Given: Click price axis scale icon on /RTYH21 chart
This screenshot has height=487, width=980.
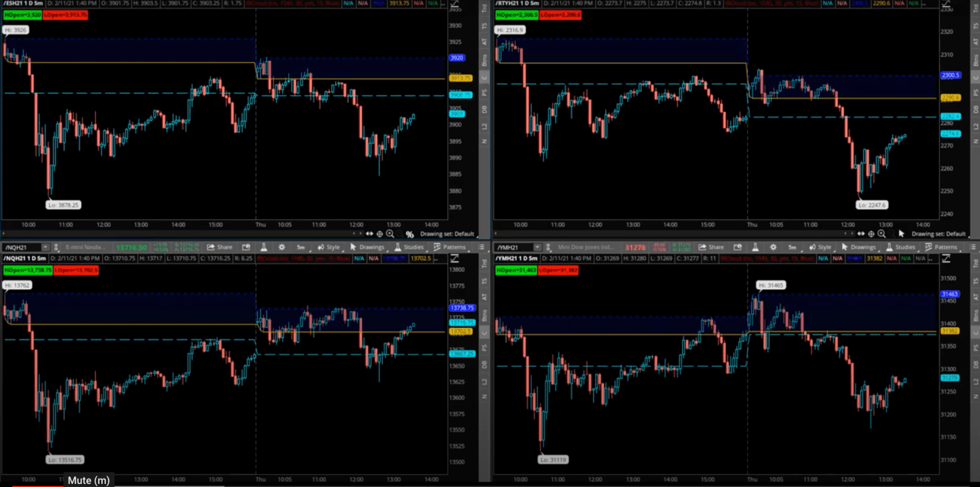Looking at the screenshot, I should coord(946,5).
